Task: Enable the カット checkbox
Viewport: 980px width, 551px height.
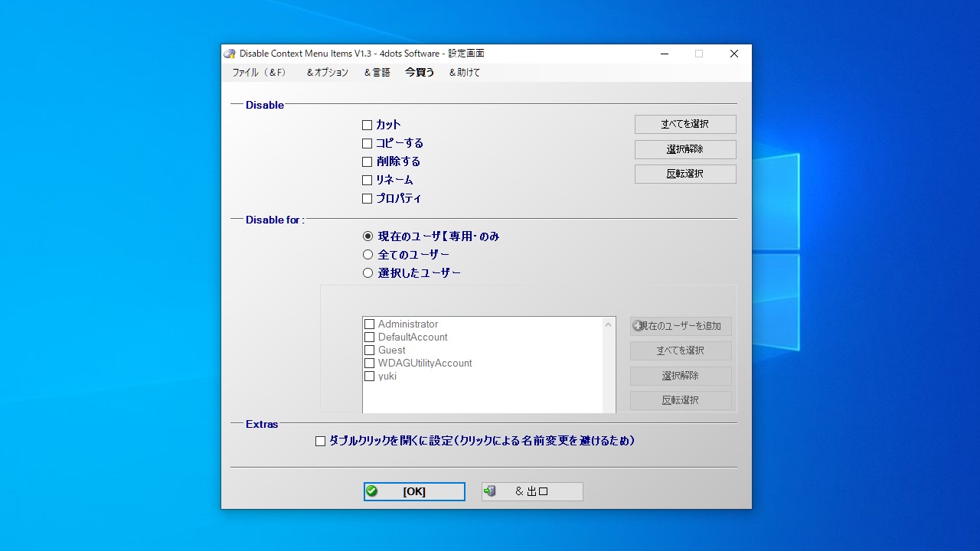Action: coord(367,125)
